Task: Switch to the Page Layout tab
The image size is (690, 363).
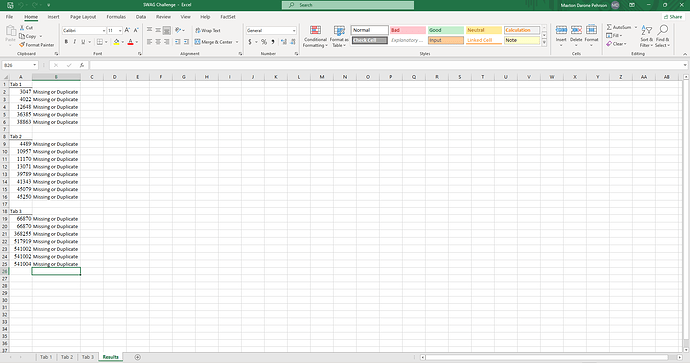Action: coord(83,17)
